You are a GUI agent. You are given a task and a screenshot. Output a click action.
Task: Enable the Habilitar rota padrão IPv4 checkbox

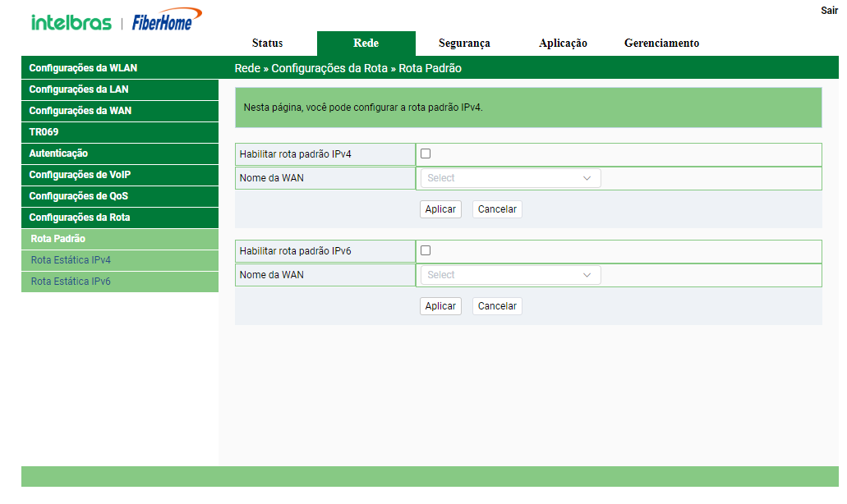pyautogui.click(x=426, y=153)
